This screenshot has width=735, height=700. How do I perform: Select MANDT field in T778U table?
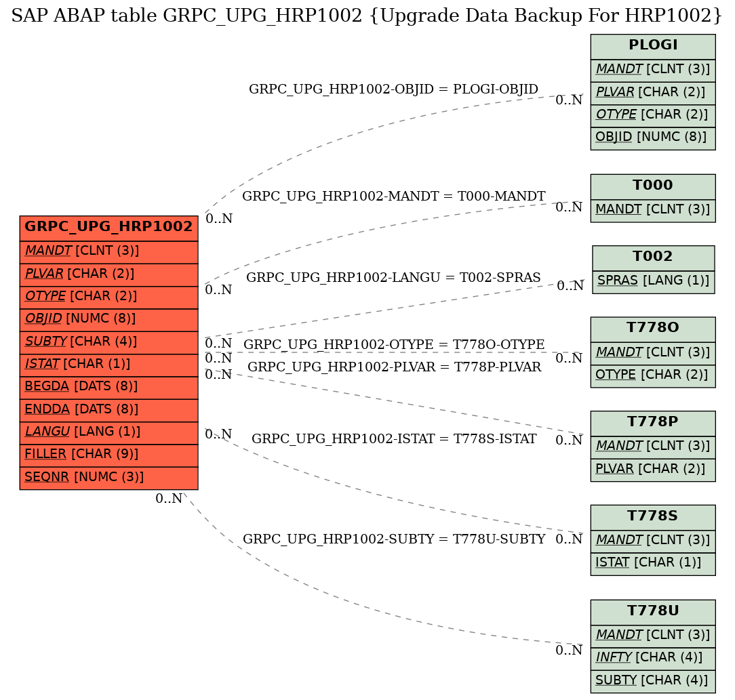(x=653, y=636)
